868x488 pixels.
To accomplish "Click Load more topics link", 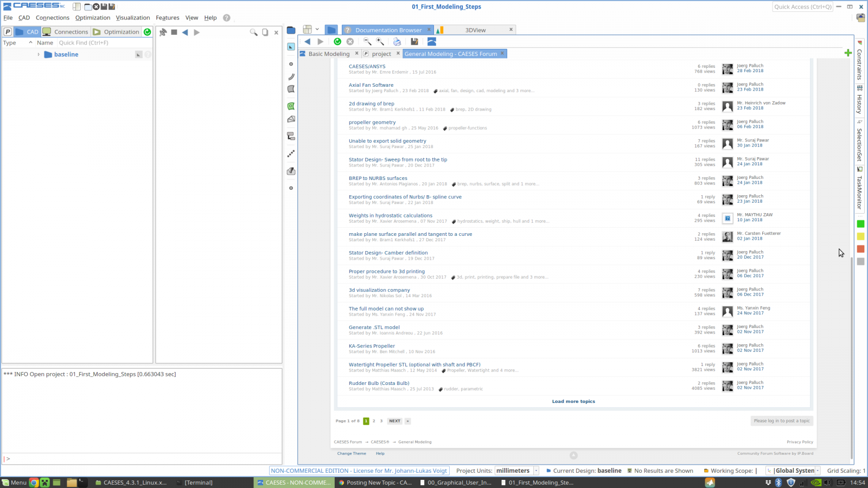I will pos(573,402).
